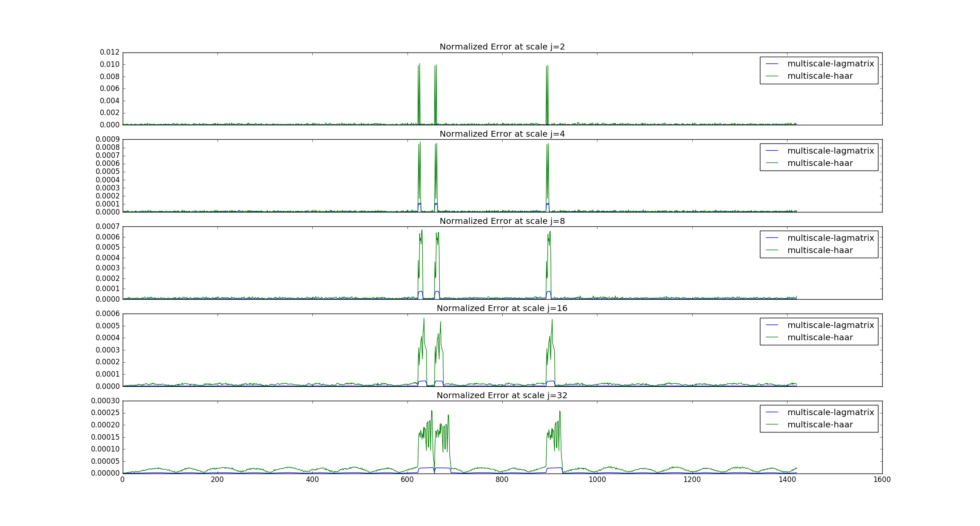Screen dimensions: 980x526
Task: Click the 0.0006 y-axis label in j=16 plot
Action: tap(107, 314)
